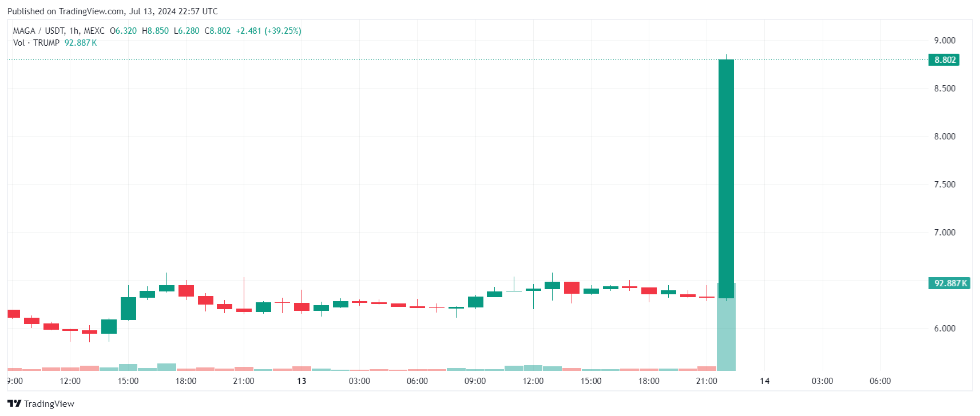Click the 92.887K volume value in the legend
The image size is (980, 416).
click(81, 43)
